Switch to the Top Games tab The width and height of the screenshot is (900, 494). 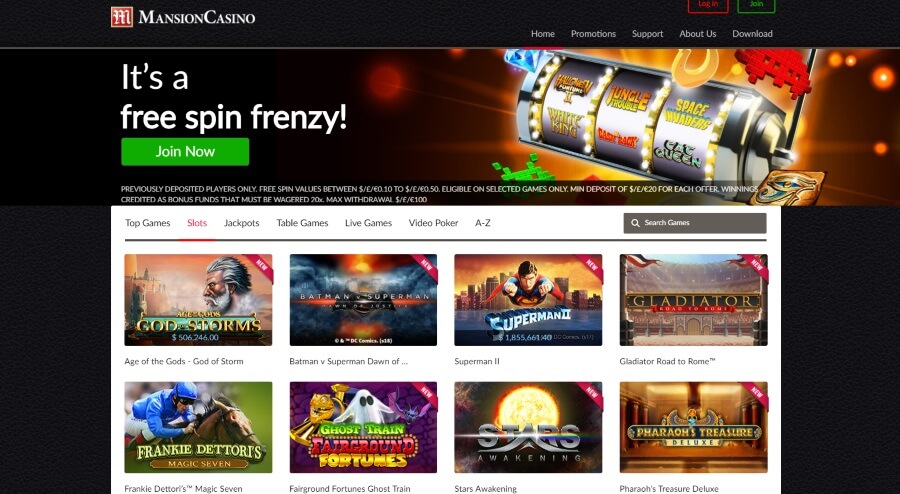[x=148, y=223]
